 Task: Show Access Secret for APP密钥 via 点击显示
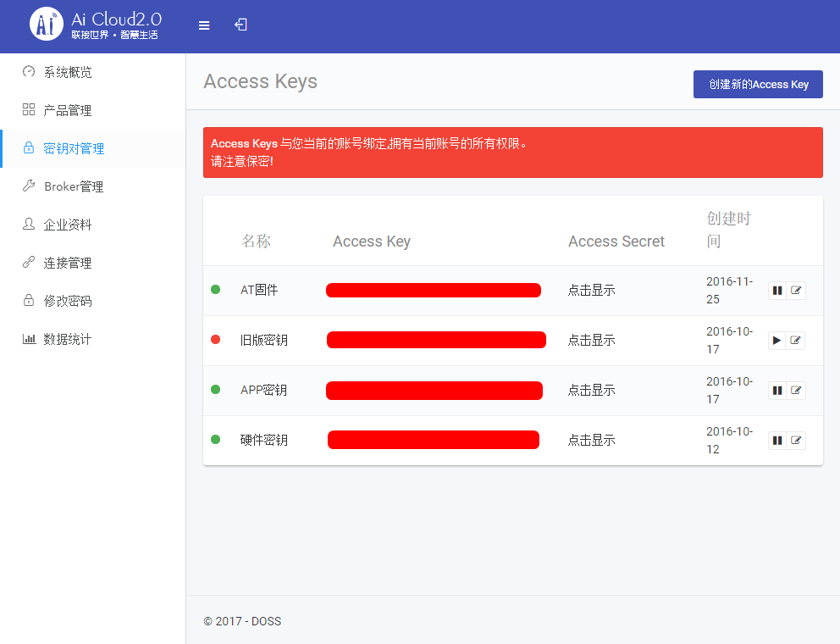tap(591, 390)
